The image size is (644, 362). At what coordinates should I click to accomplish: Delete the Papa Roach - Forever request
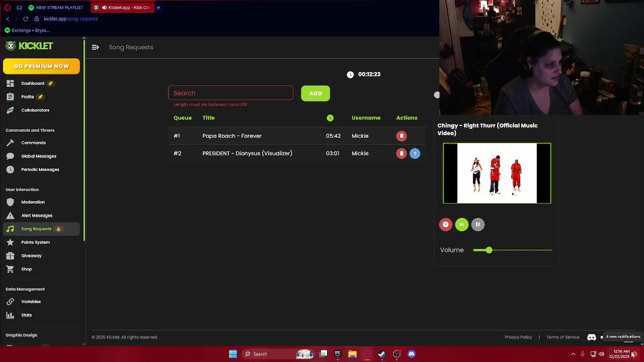[401, 136]
